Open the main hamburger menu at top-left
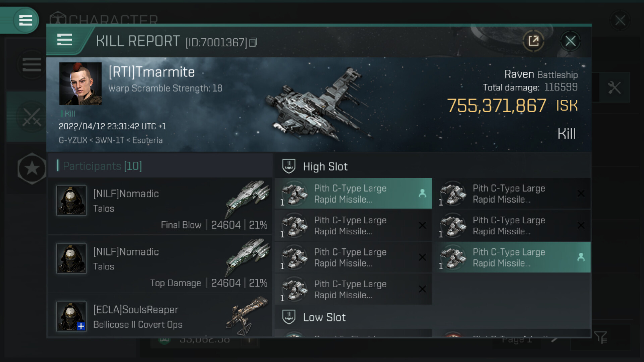Viewport: 644px width, 362px height. (x=25, y=20)
